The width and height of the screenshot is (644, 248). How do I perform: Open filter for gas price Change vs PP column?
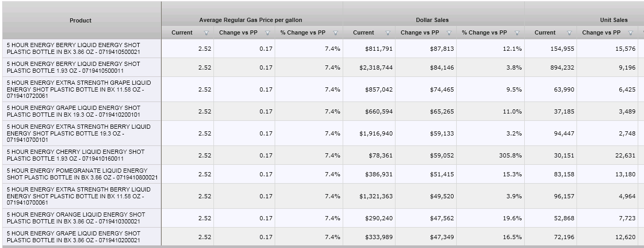pos(268,33)
